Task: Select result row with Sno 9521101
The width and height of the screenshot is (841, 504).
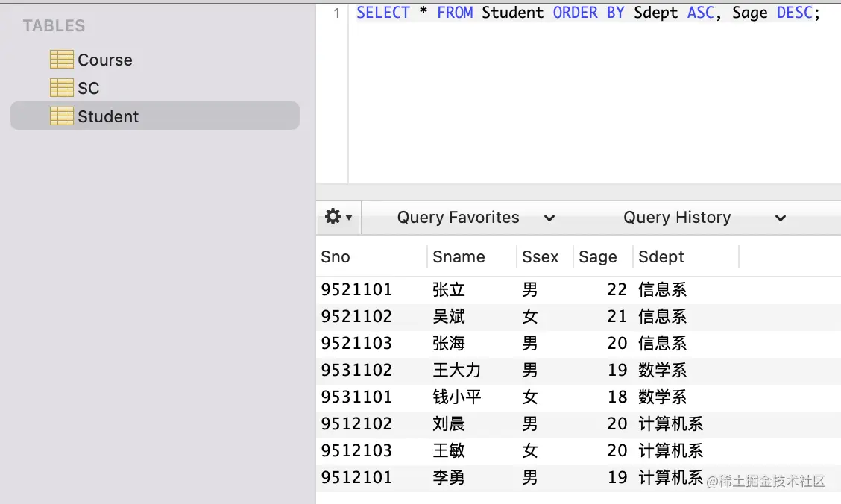Action: pyautogui.click(x=356, y=289)
